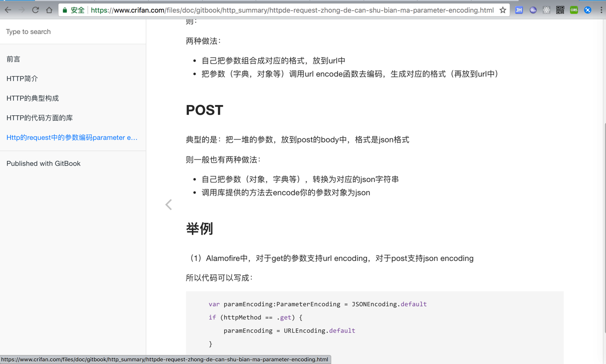This screenshot has height=364, width=606.
Task: Click the browser forward arrow
Action: click(x=22, y=10)
